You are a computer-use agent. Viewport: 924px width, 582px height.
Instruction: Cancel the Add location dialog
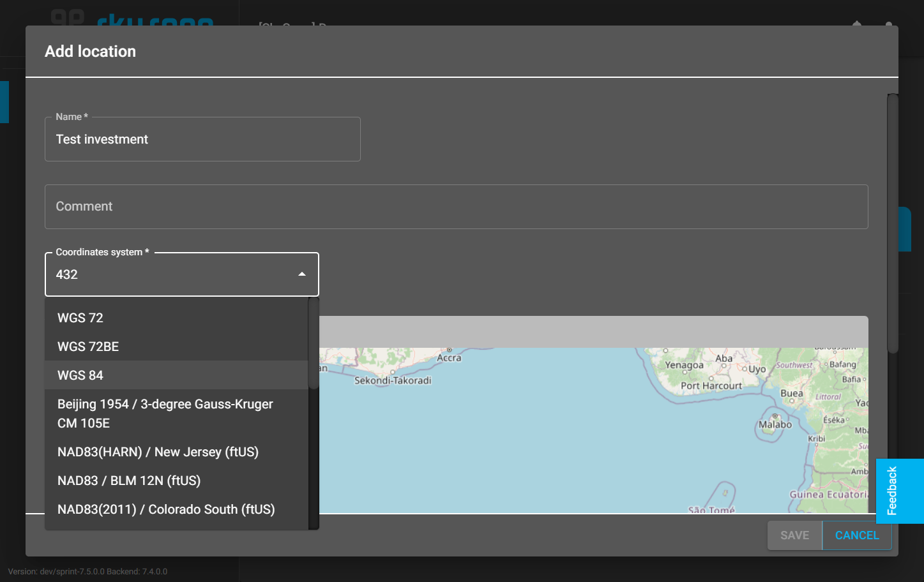(x=857, y=535)
